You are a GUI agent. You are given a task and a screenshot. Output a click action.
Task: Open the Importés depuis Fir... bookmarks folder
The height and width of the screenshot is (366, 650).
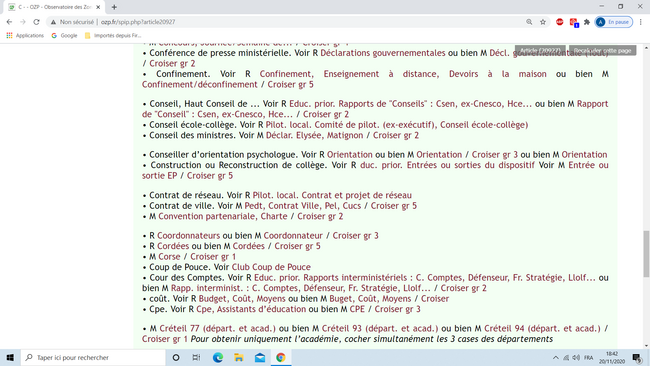113,36
